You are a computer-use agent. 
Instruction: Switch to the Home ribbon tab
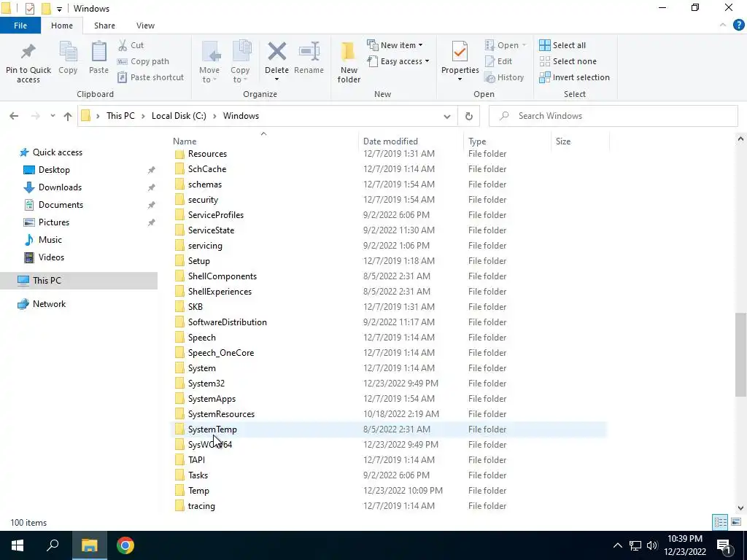click(x=62, y=26)
